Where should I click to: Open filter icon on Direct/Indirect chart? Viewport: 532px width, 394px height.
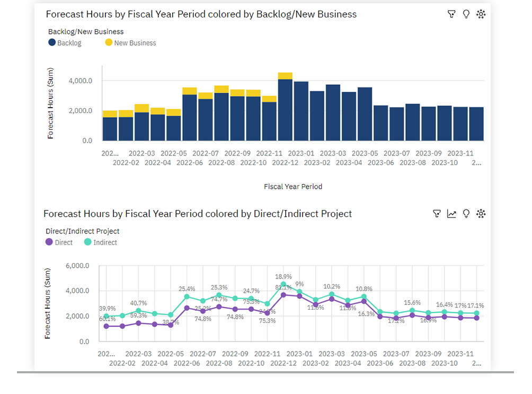click(x=437, y=213)
